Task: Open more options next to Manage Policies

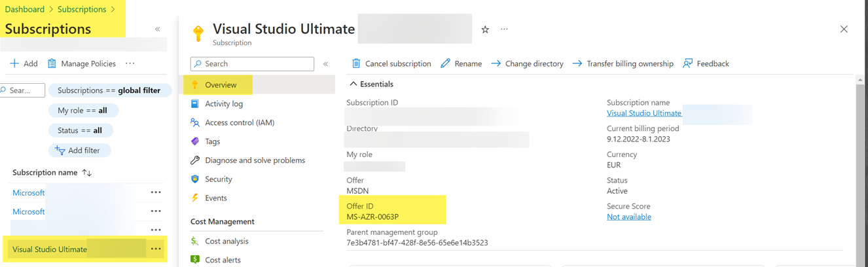Action: click(130, 63)
